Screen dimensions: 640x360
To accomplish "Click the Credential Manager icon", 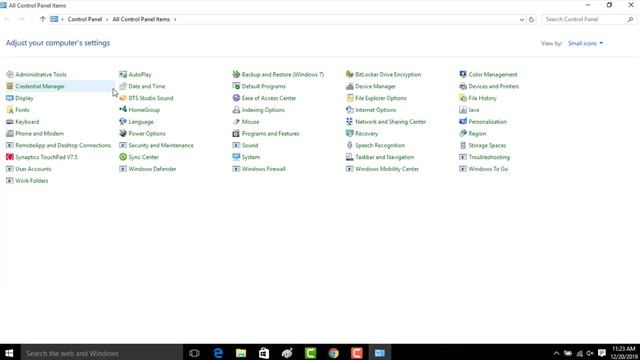I will click(10, 86).
